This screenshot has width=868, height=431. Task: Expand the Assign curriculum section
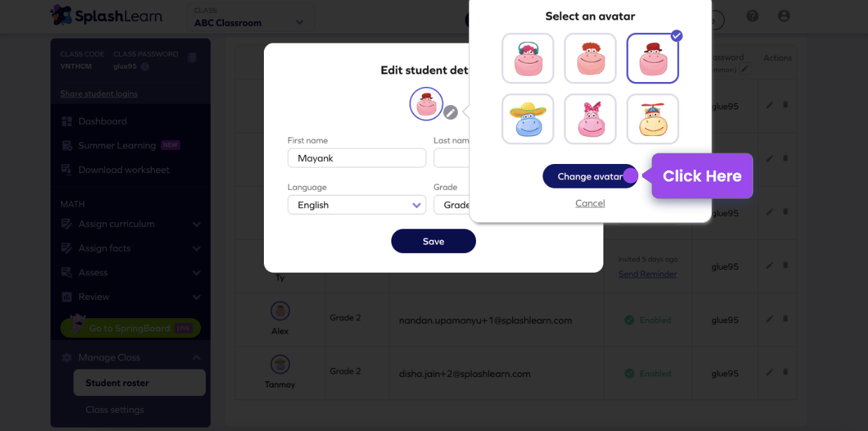click(x=129, y=224)
